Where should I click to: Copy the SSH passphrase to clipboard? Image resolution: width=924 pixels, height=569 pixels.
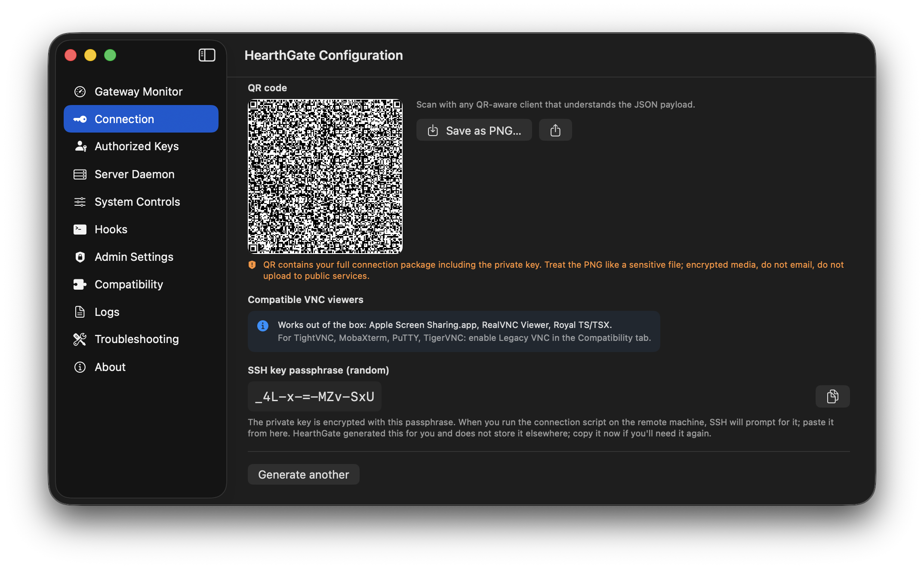[832, 396]
